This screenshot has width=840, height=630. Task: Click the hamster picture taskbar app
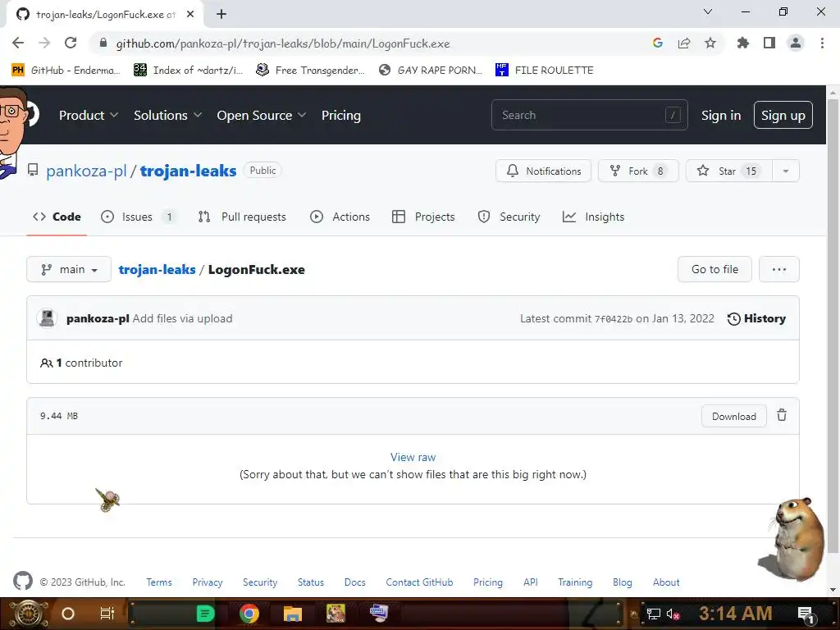point(336,613)
